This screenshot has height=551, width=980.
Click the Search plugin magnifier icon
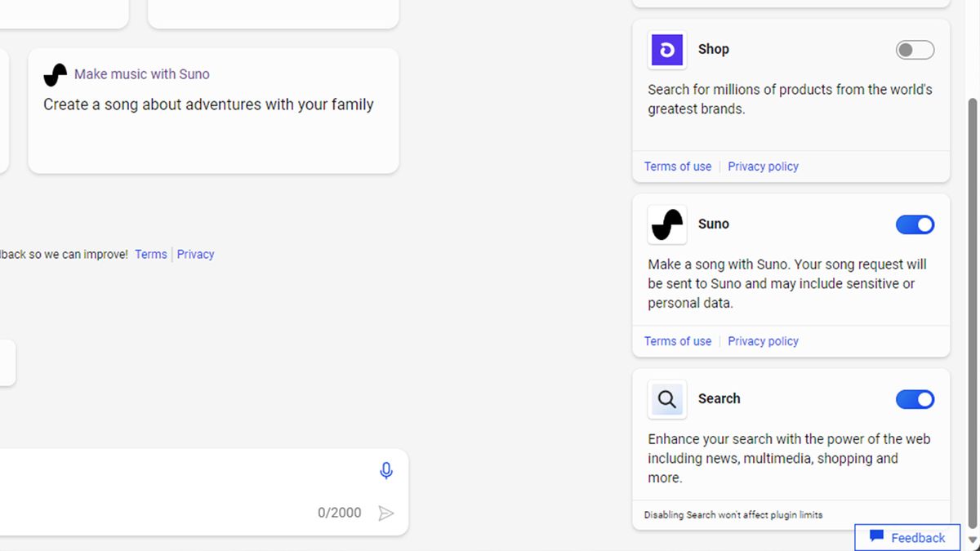pyautogui.click(x=666, y=399)
